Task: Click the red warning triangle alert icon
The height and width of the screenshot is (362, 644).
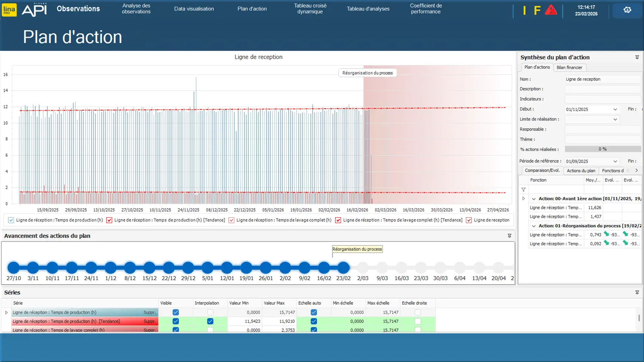Action: (550, 10)
